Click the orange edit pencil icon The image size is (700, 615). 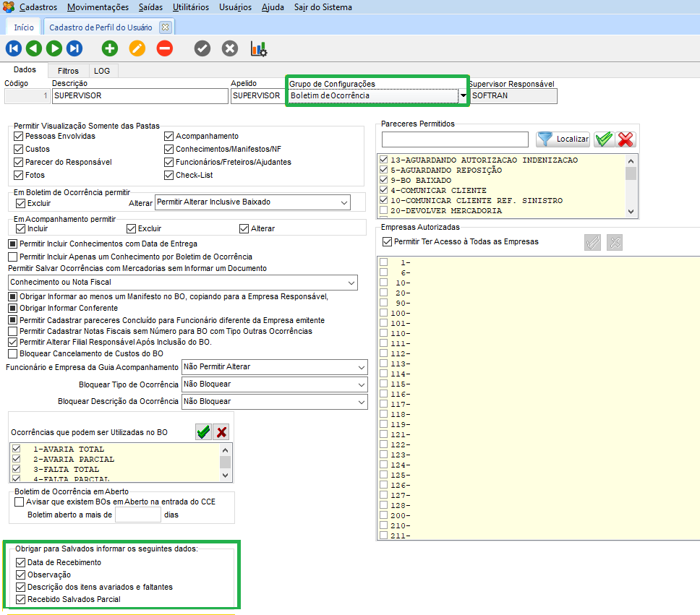point(137,48)
